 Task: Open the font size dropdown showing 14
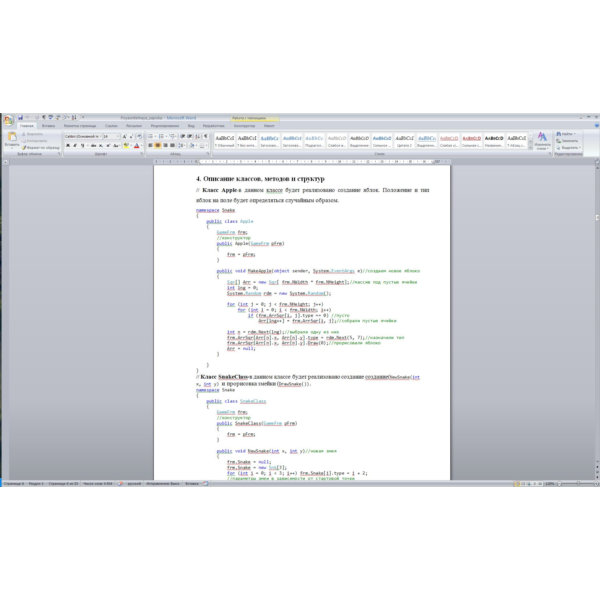[111, 137]
